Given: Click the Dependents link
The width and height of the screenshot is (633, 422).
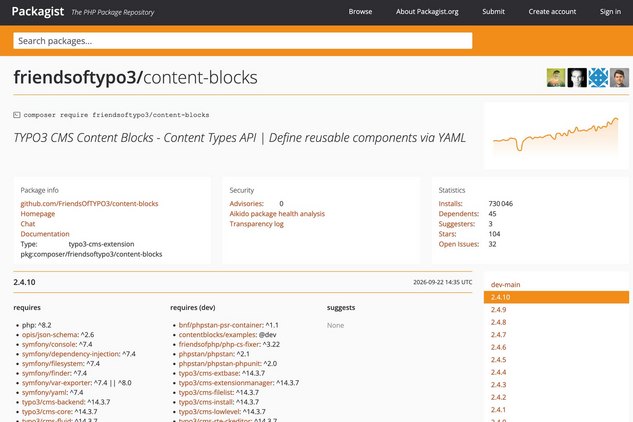Looking at the screenshot, I should (x=459, y=214).
